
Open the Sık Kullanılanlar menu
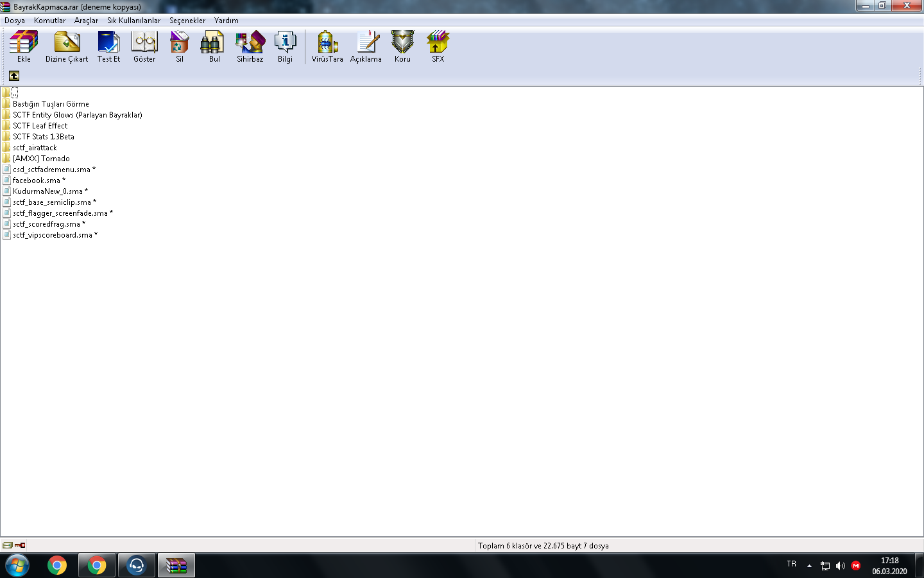point(133,21)
